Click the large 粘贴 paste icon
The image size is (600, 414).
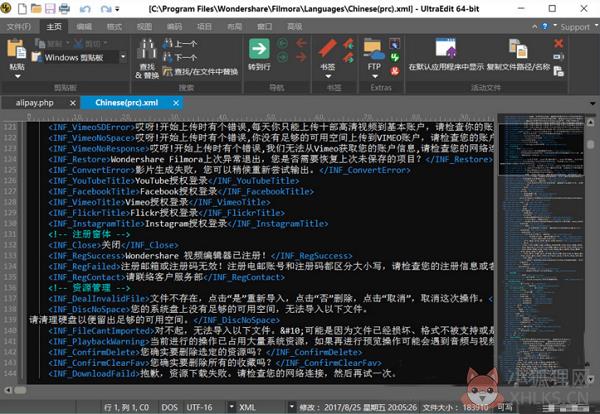coord(16,49)
